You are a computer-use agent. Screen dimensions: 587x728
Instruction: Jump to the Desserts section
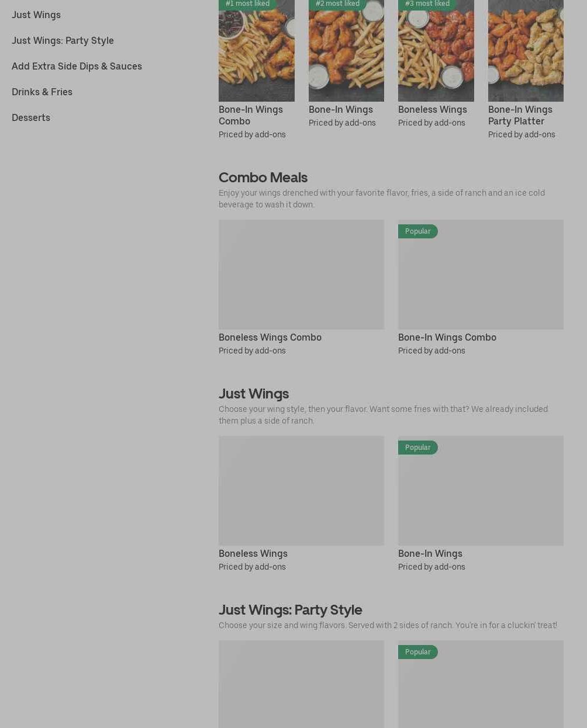point(31,117)
